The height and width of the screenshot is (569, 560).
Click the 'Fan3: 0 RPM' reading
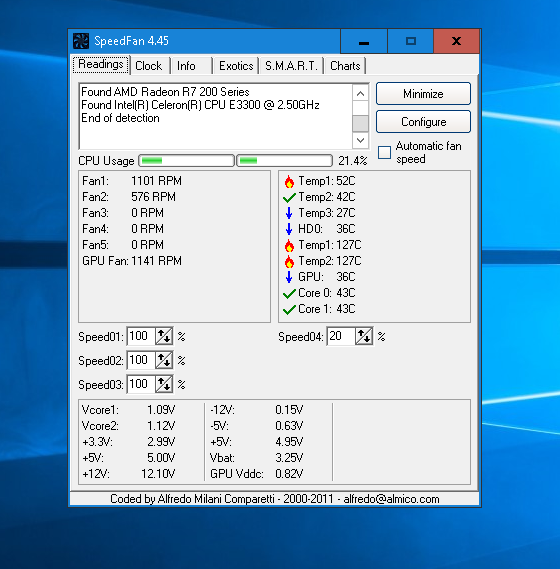coord(123,213)
